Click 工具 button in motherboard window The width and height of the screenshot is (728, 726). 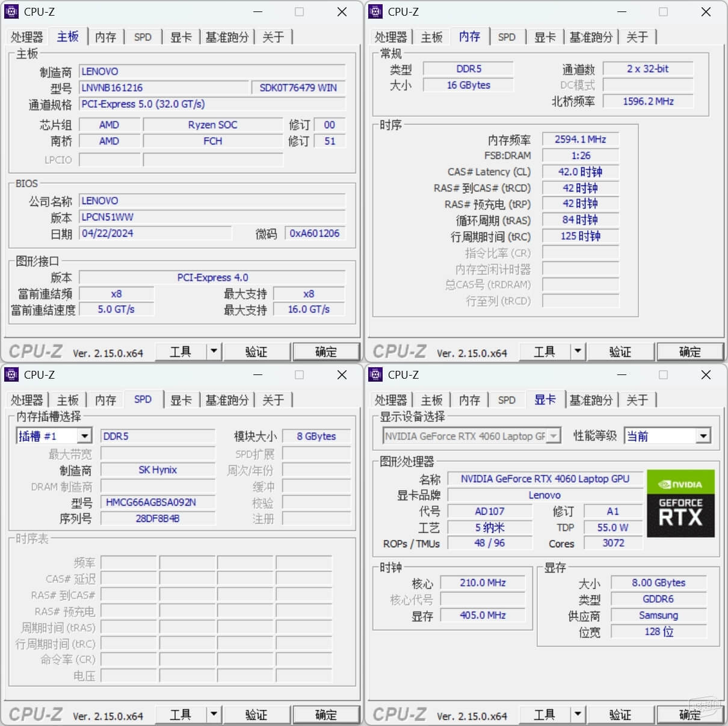180,351
